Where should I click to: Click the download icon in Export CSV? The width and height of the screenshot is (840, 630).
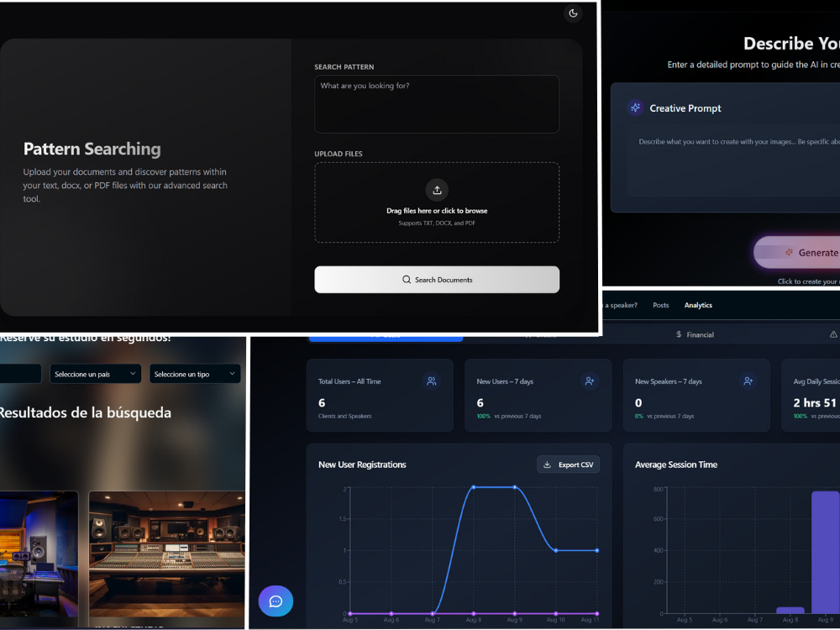click(x=547, y=465)
